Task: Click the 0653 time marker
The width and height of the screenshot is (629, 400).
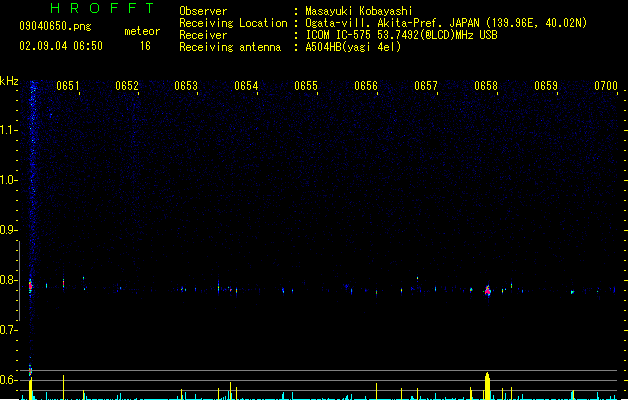Action: coord(186,86)
